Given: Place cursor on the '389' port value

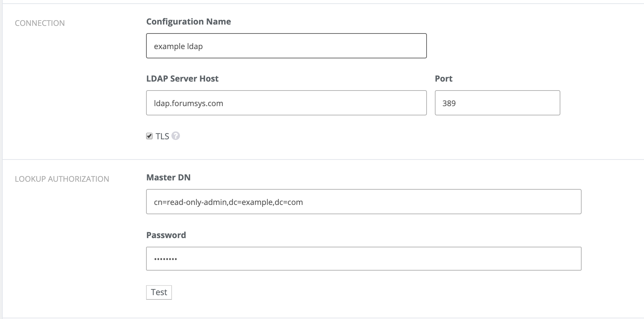Looking at the screenshot, I should pyautogui.click(x=449, y=103).
